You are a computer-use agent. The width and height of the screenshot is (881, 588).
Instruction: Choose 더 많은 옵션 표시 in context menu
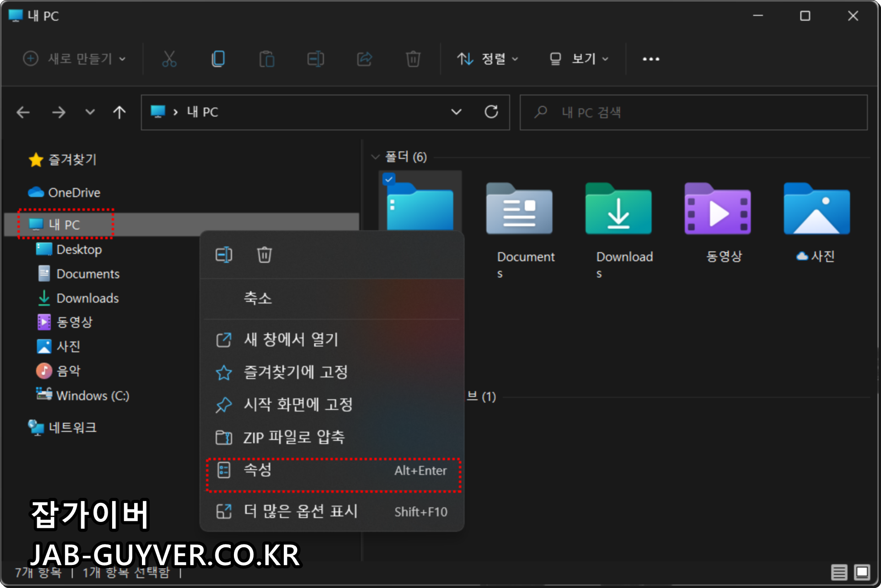pos(332,512)
